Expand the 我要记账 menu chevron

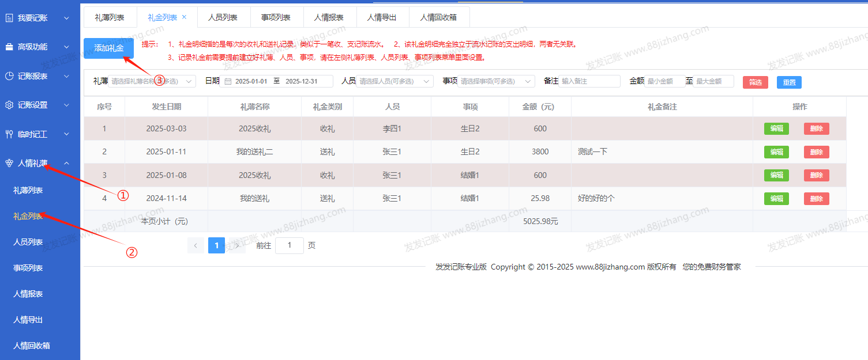point(66,18)
